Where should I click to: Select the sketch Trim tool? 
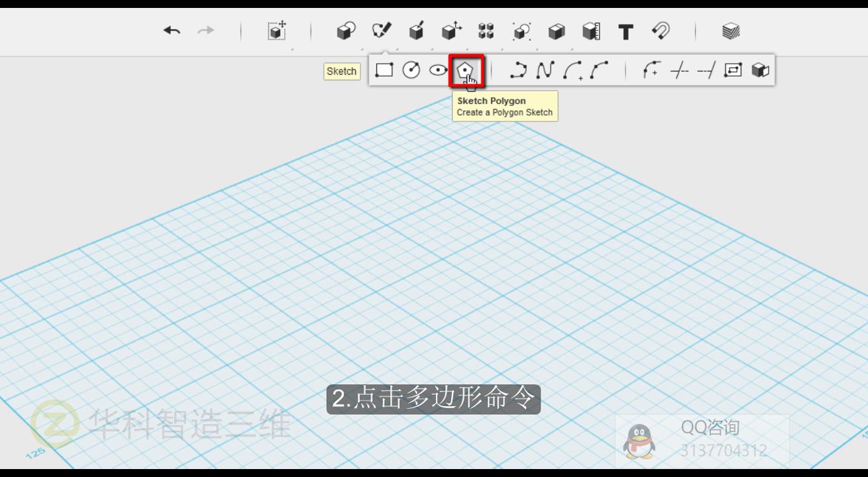(679, 70)
